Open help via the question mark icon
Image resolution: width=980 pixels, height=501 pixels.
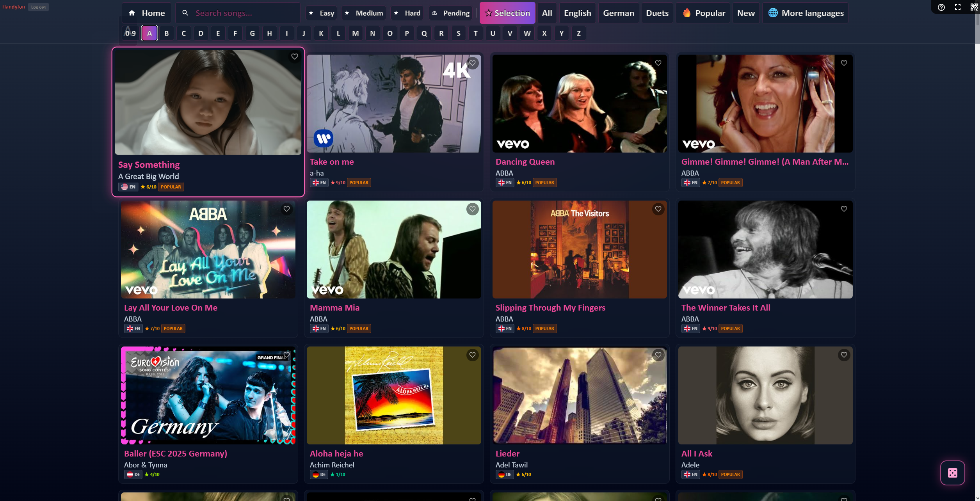click(941, 7)
